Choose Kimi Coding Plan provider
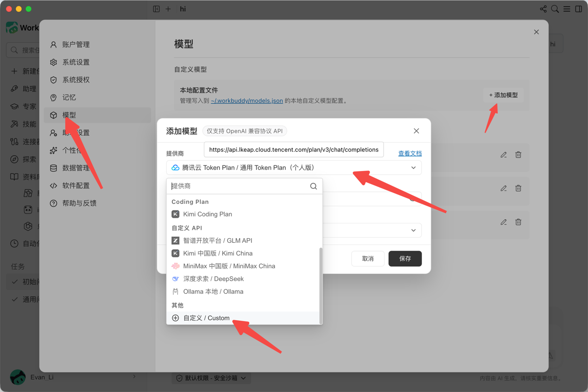 click(243, 214)
